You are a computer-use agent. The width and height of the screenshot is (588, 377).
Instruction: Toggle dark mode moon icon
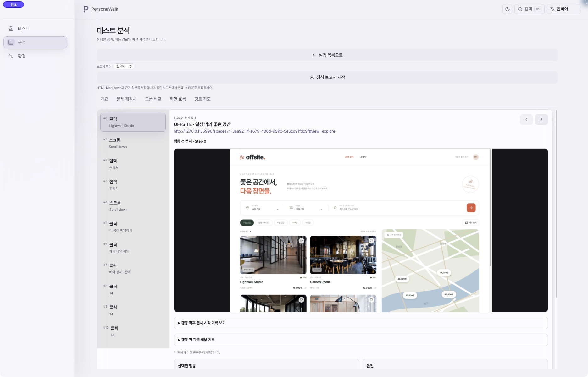pyautogui.click(x=507, y=9)
